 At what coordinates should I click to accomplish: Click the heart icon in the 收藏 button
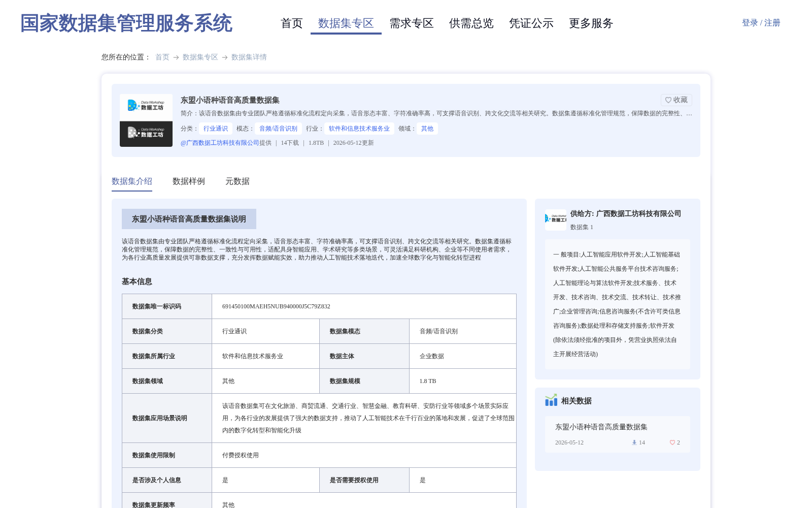coord(668,100)
